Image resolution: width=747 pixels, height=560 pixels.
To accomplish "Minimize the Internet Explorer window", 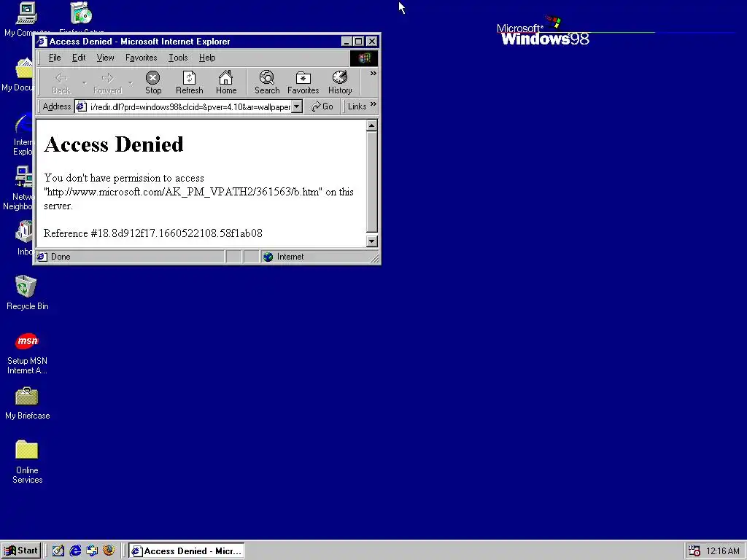I will [347, 42].
